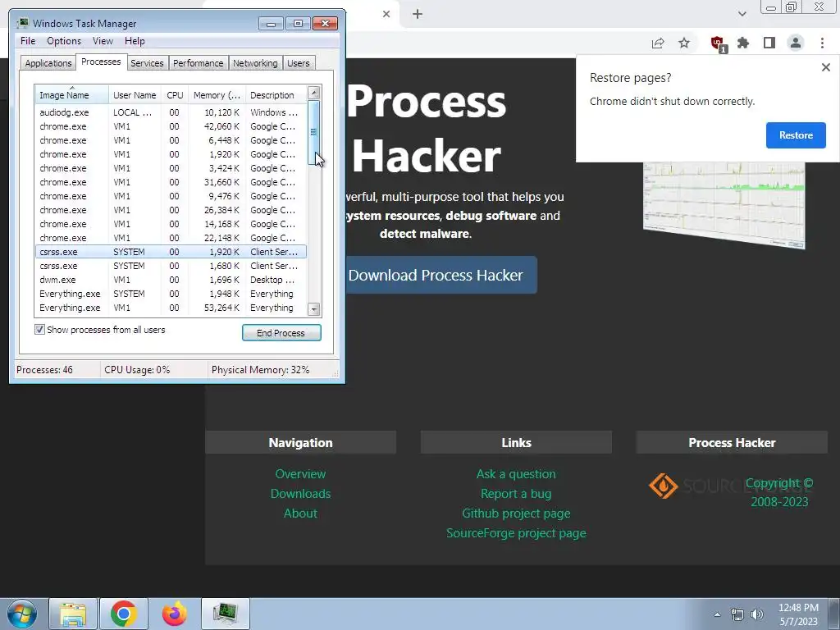The width and height of the screenshot is (840, 630).
Task: Toggle Chrome side panel icon
Action: coord(769,43)
